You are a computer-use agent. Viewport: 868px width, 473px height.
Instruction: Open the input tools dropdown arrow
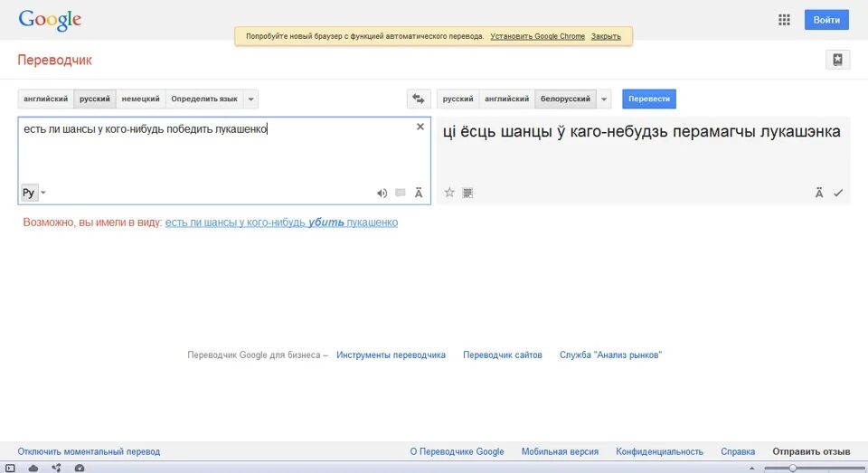pyautogui.click(x=43, y=193)
